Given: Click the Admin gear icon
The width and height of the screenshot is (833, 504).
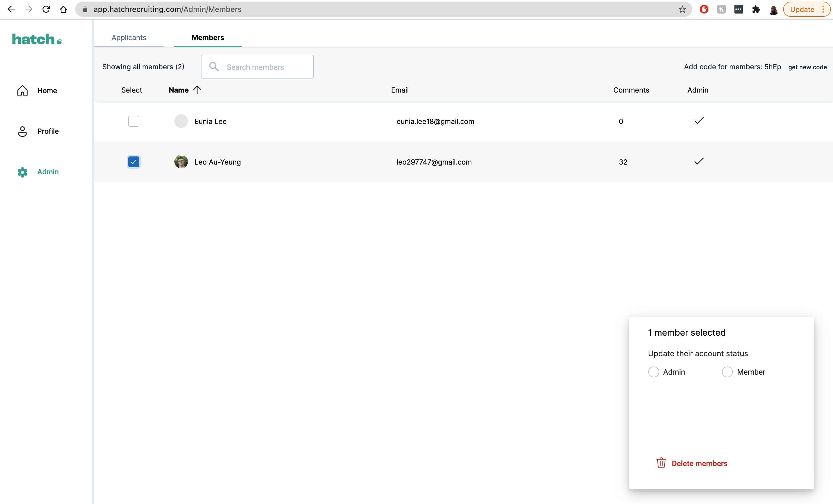Looking at the screenshot, I should [22, 172].
